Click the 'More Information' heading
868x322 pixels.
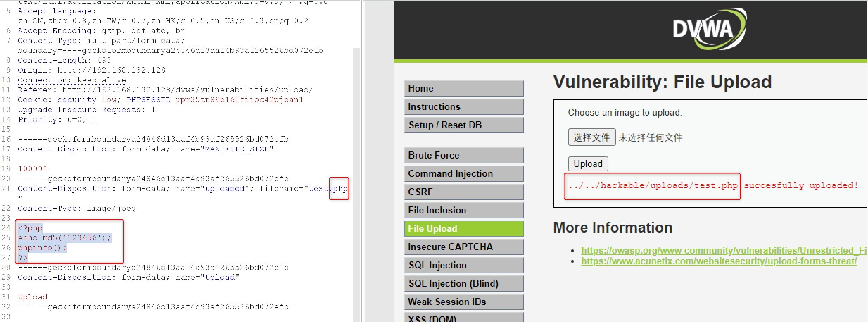[613, 228]
